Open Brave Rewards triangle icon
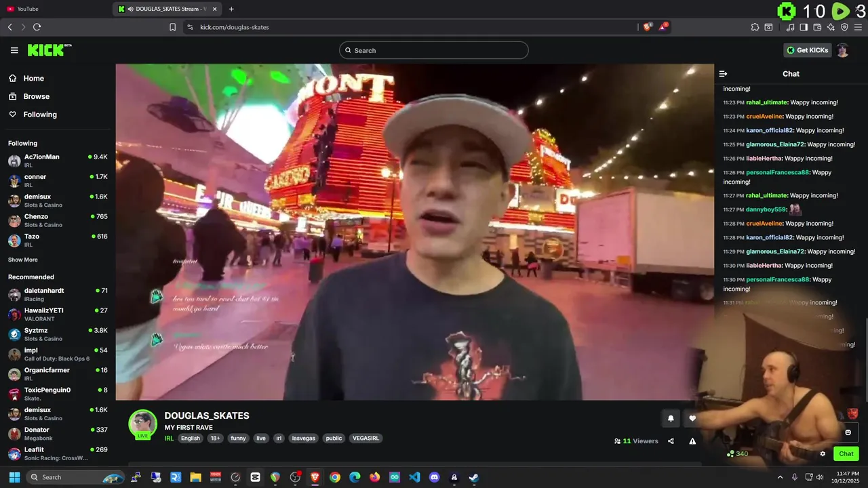Viewport: 868px width, 488px height. [663, 27]
